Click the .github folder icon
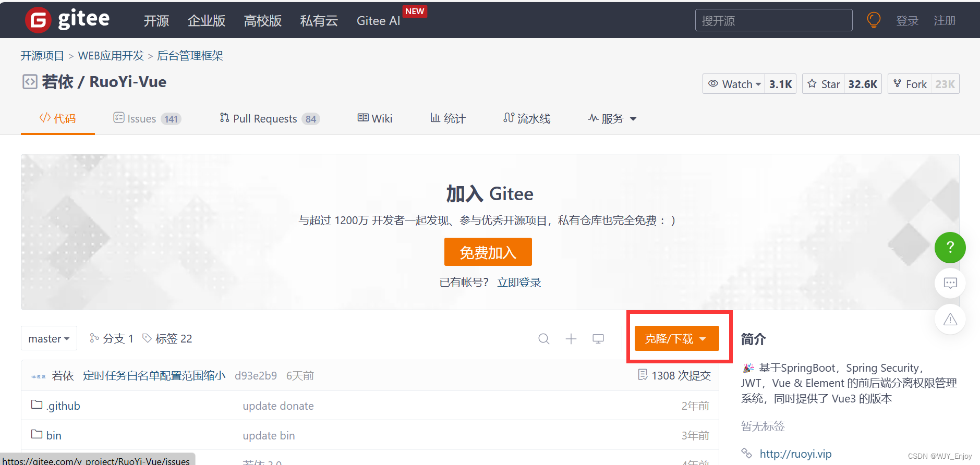The height and width of the screenshot is (465, 980). (37, 405)
